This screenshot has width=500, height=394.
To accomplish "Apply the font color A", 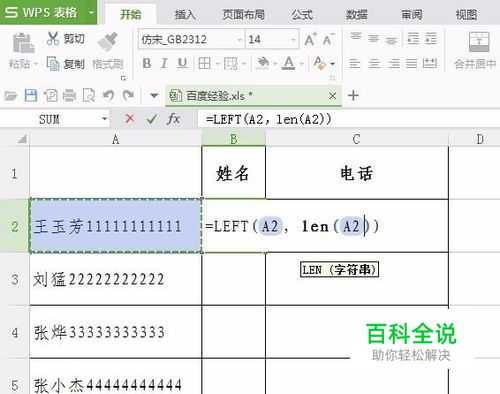I will tap(289, 63).
